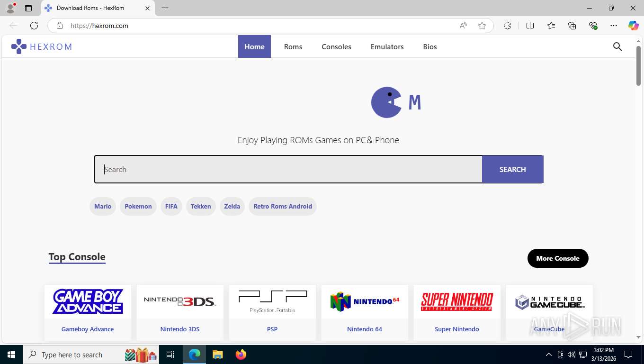View site information lock icon

coord(60,26)
